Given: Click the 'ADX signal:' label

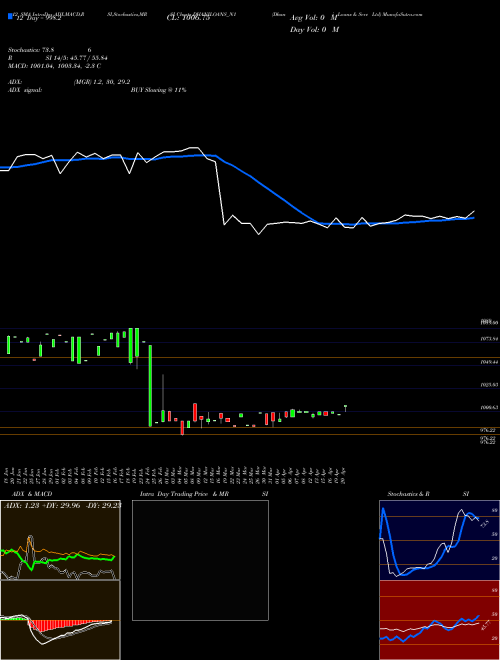Looking at the screenshot, I should (x=25, y=90).
